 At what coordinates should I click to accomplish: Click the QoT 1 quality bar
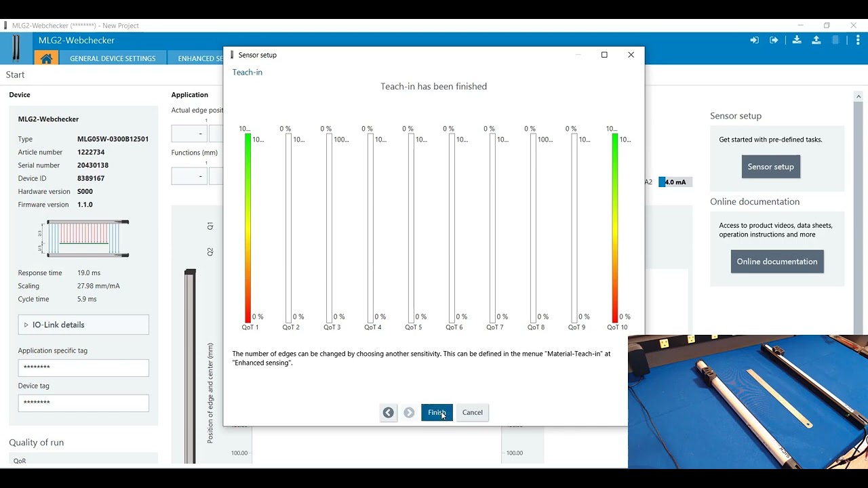point(248,228)
